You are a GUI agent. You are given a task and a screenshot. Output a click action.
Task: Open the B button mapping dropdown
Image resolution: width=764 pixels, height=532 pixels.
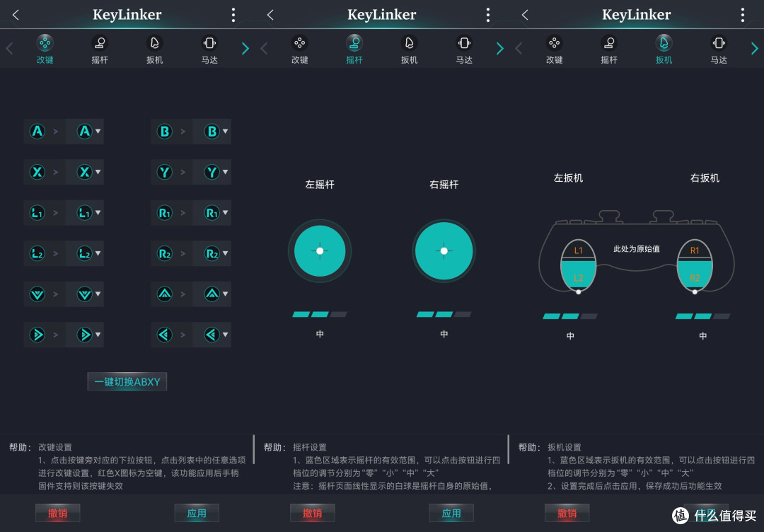pos(212,131)
